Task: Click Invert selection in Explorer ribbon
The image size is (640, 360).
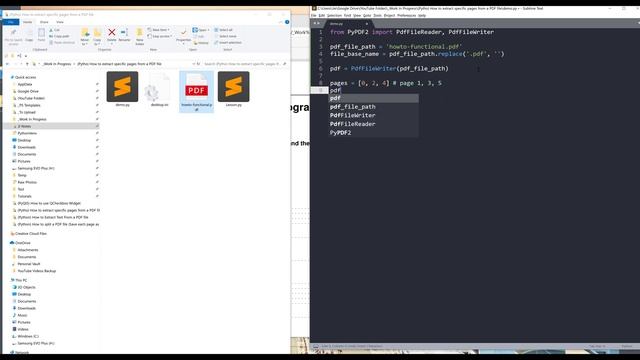Action: (x=228, y=42)
